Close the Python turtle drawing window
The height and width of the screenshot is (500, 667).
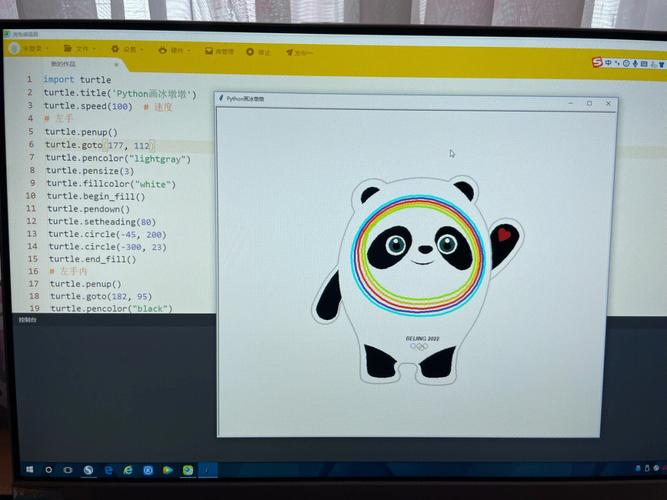coord(608,103)
